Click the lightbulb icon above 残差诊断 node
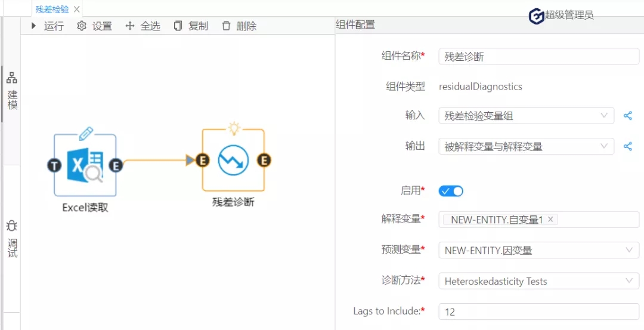The image size is (644, 330). (234, 127)
